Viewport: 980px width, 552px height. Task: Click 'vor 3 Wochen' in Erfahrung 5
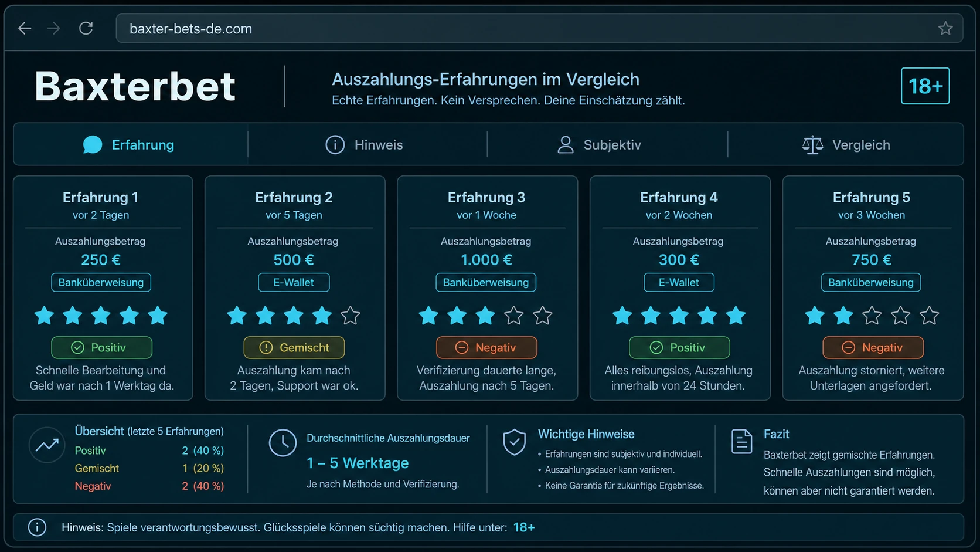tap(871, 215)
